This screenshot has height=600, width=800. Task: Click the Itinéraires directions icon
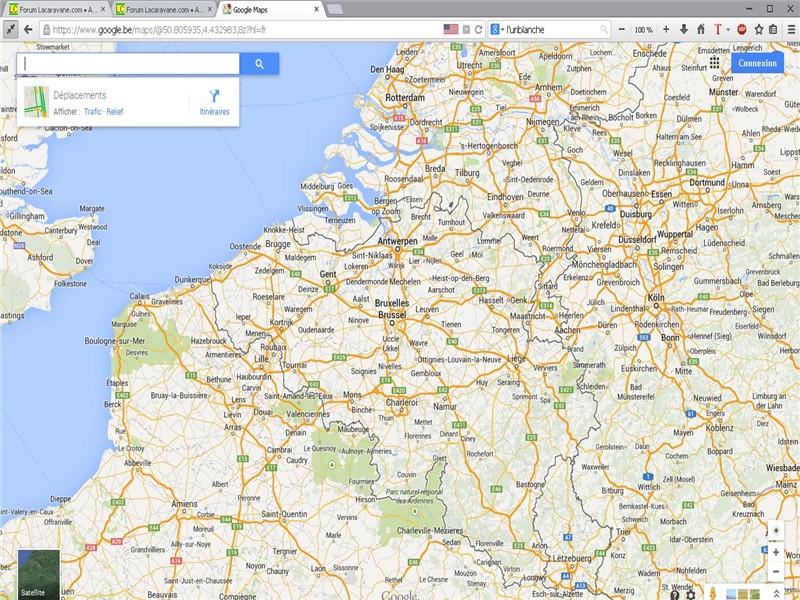click(215, 97)
